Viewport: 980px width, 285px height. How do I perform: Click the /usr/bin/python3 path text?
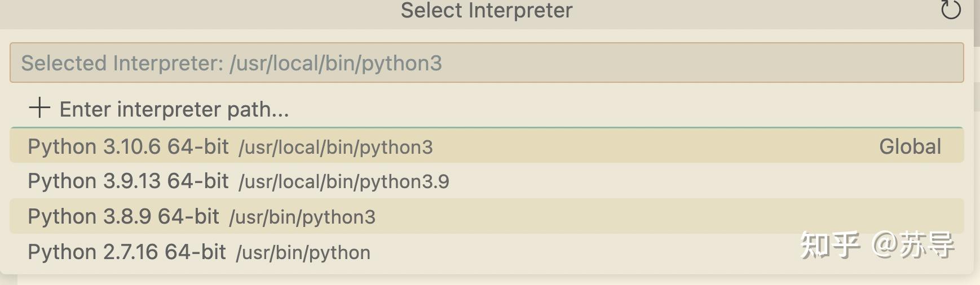[x=302, y=217]
